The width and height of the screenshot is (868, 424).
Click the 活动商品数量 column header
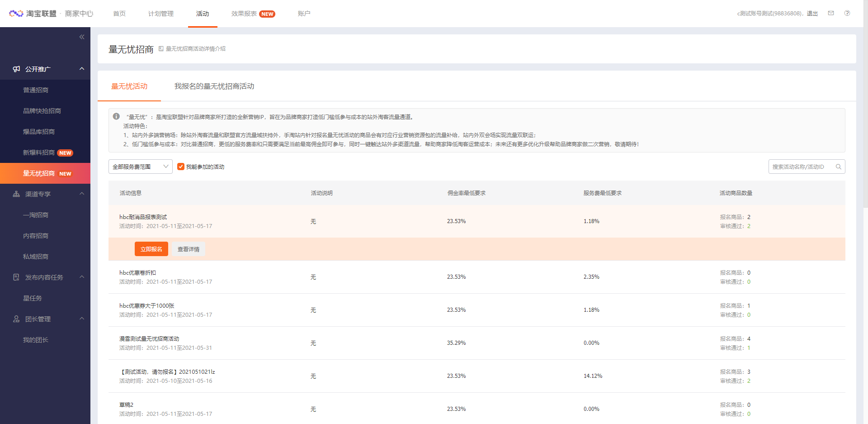[736, 193]
